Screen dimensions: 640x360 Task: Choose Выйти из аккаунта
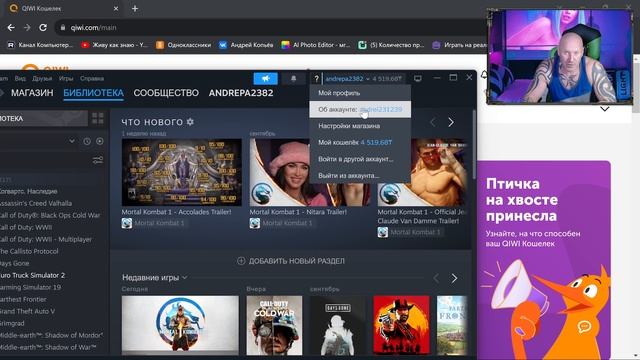[360, 176]
